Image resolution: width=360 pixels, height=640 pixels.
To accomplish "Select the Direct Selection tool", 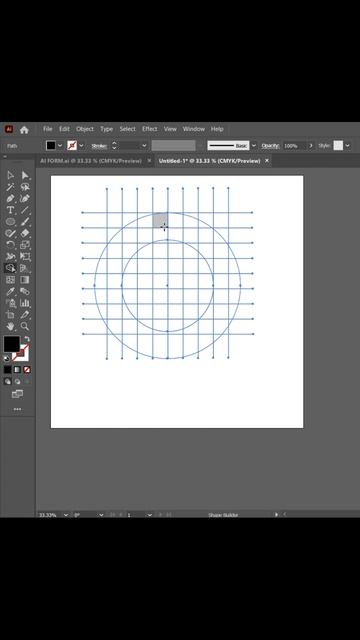I will 25,175.
